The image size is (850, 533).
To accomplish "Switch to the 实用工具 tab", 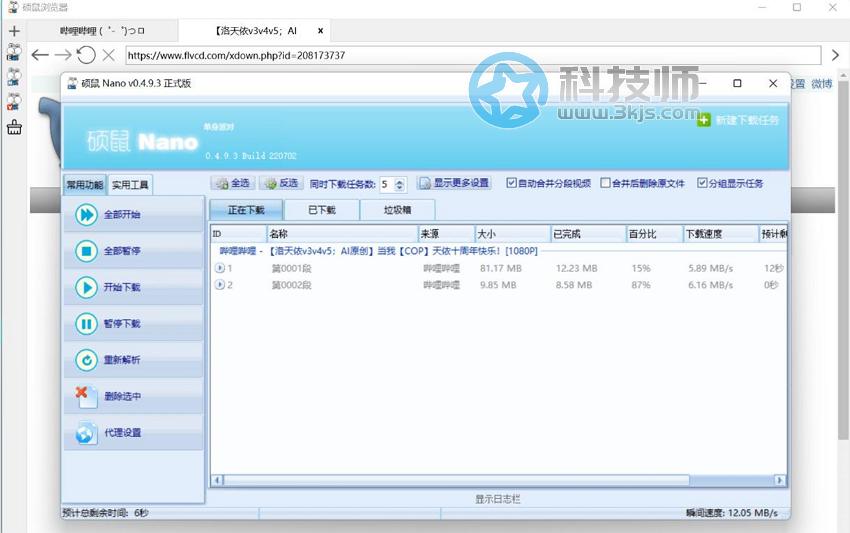I will (130, 185).
